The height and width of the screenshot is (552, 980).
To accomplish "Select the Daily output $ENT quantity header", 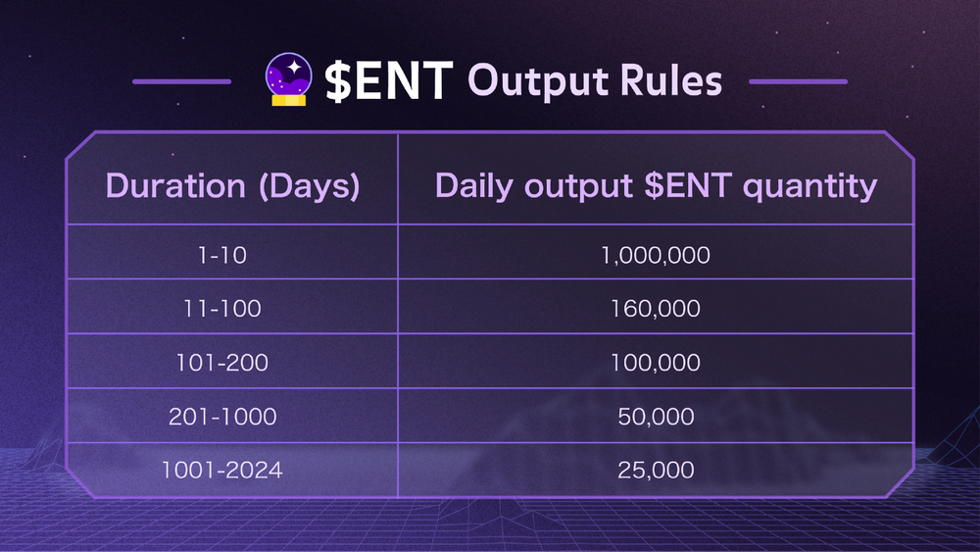I will click(x=657, y=185).
